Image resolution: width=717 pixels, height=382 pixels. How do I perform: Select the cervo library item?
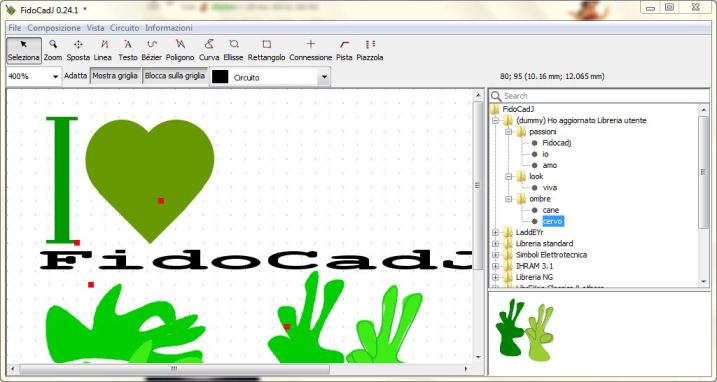coord(553,221)
